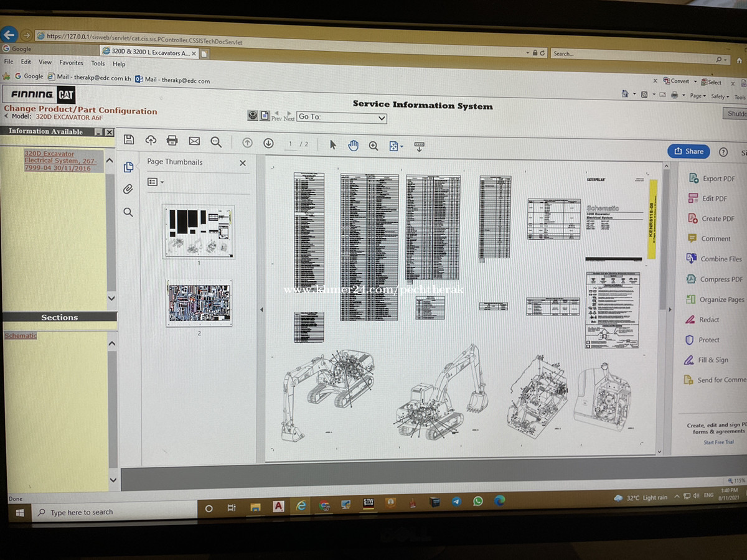The width and height of the screenshot is (747, 560).
Task: Click Start Free Trial link
Action: (718, 442)
